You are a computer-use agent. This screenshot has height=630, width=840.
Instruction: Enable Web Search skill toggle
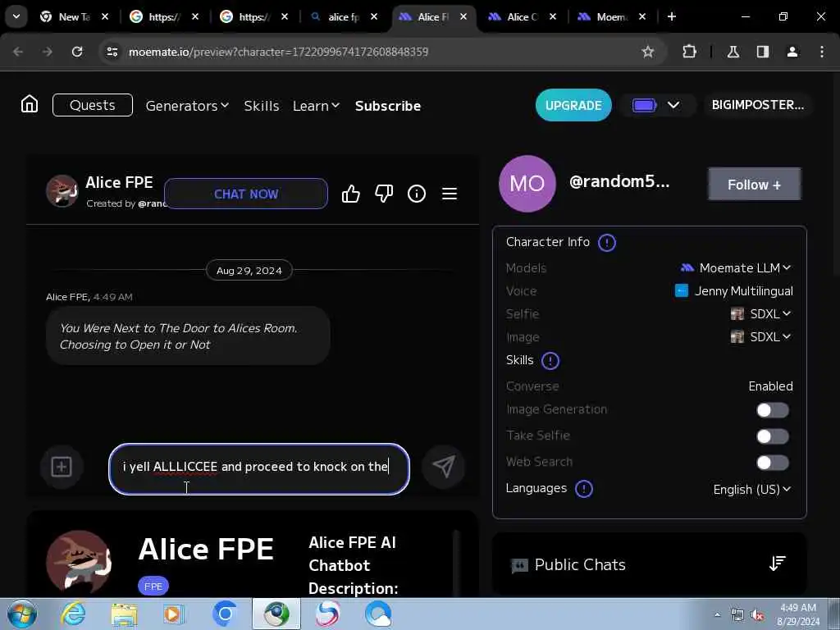[x=772, y=463]
